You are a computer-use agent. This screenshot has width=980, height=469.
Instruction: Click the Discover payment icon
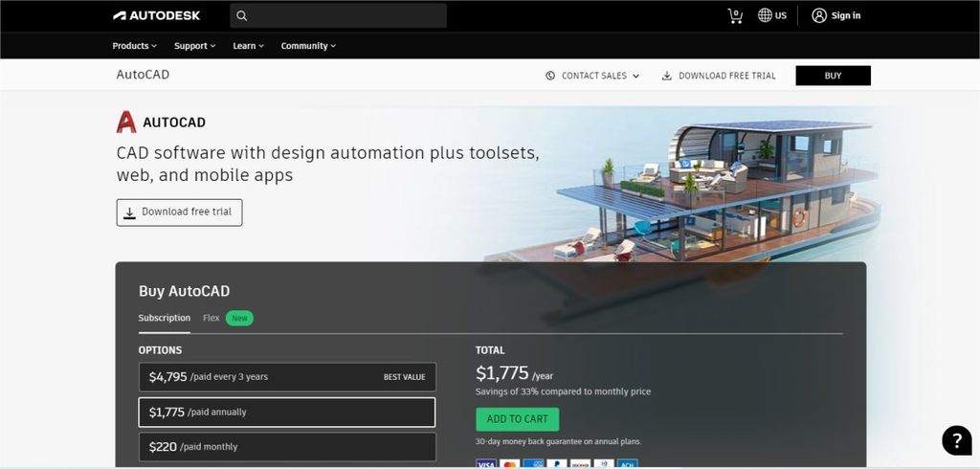pyautogui.click(x=580, y=464)
